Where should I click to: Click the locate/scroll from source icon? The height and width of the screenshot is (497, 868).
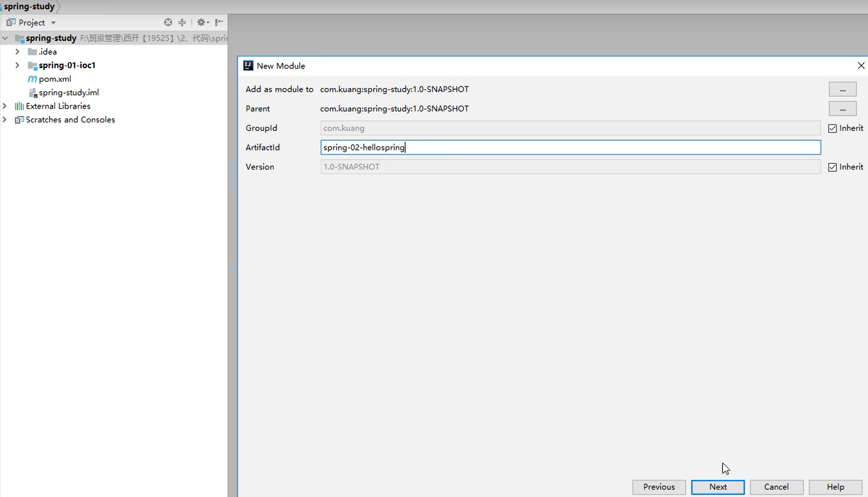click(x=168, y=22)
